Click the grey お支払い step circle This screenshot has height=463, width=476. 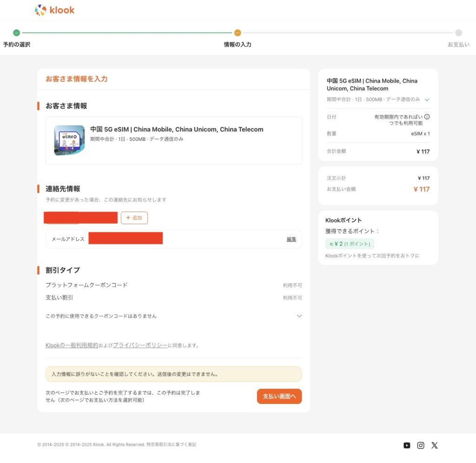coord(458,33)
